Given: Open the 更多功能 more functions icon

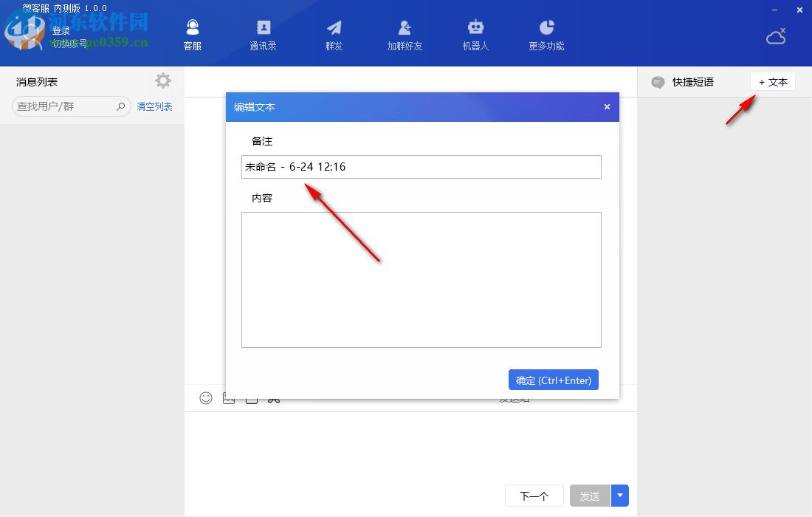Looking at the screenshot, I should pyautogui.click(x=546, y=34).
